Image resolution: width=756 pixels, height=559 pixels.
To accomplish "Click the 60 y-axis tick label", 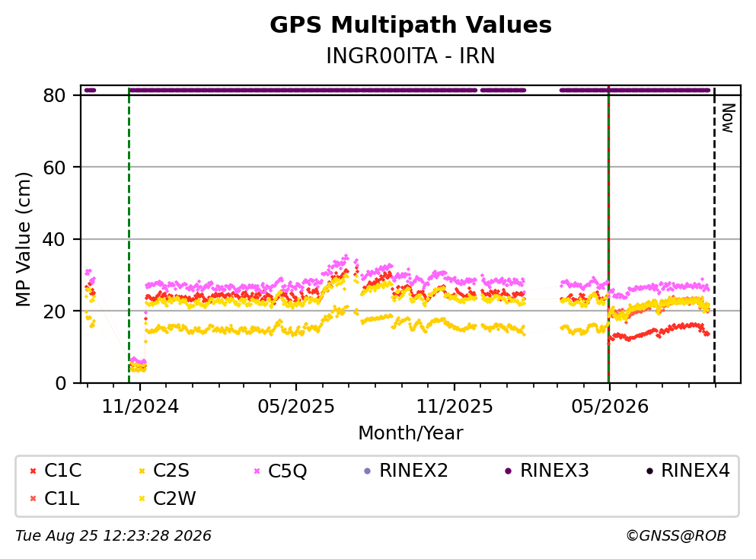I will 54,168.
